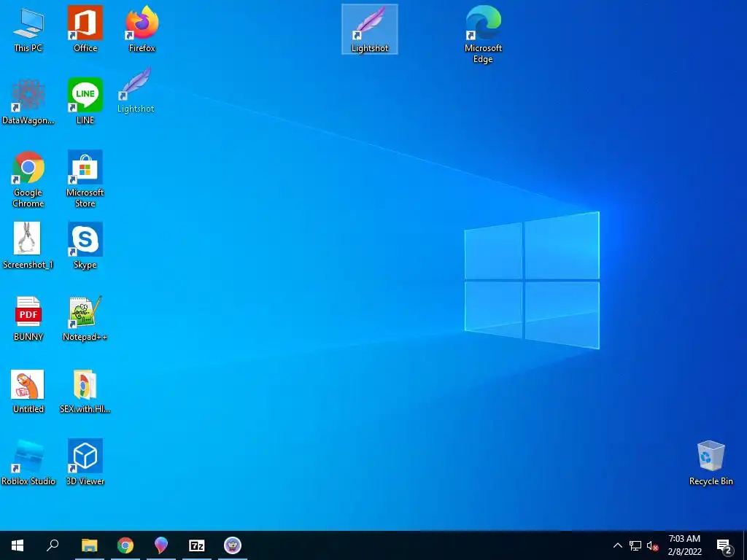Select the LINE app shortcut

(x=85, y=102)
